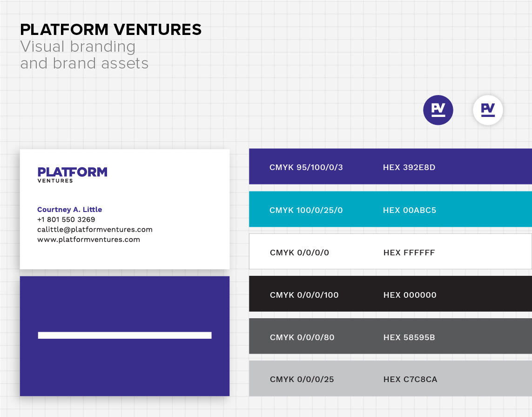Click the calittle@platformventures.com email address
Image resolution: width=532 pixels, height=417 pixels.
click(95, 230)
